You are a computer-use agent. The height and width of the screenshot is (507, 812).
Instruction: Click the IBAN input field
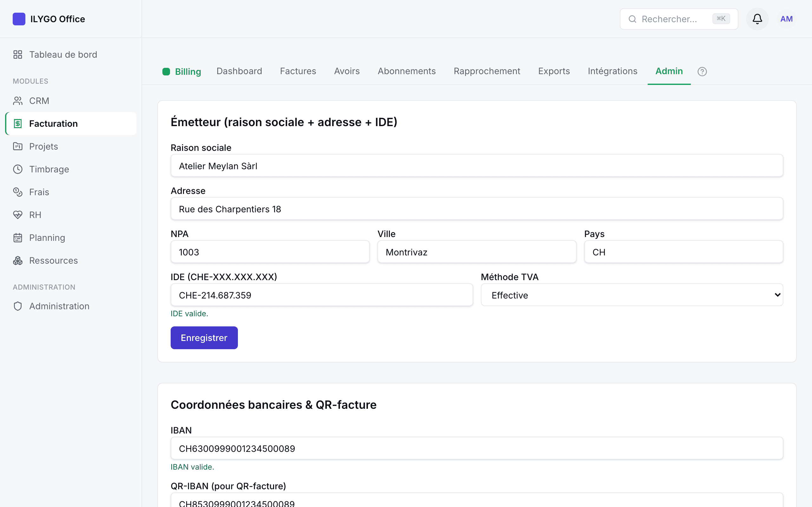click(477, 448)
